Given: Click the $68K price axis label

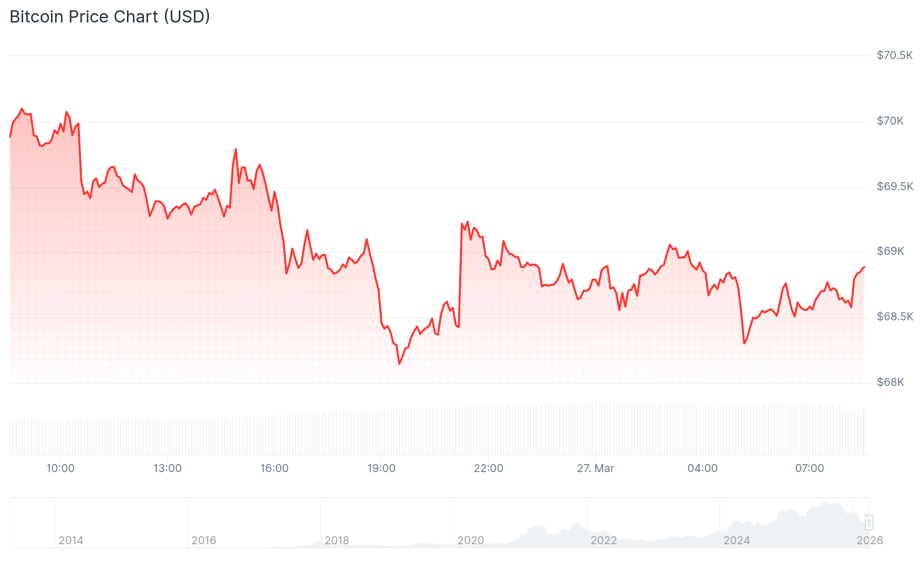Looking at the screenshot, I should tap(890, 383).
